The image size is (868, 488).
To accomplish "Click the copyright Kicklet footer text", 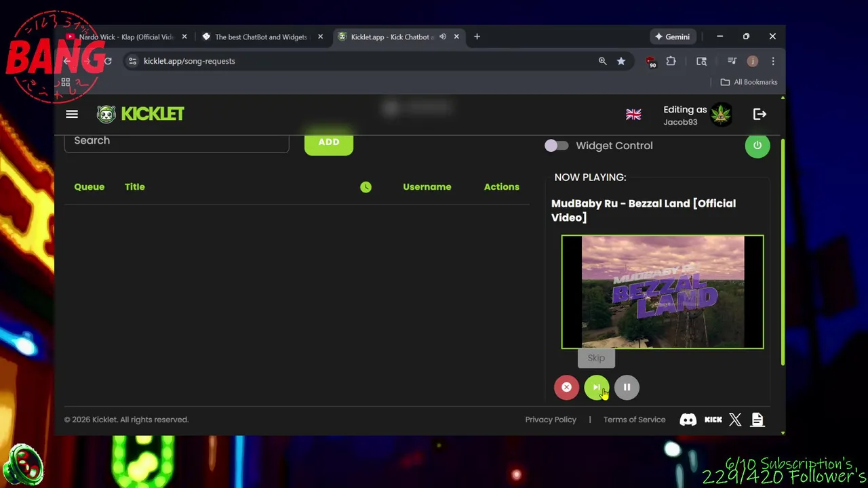I will (x=126, y=420).
